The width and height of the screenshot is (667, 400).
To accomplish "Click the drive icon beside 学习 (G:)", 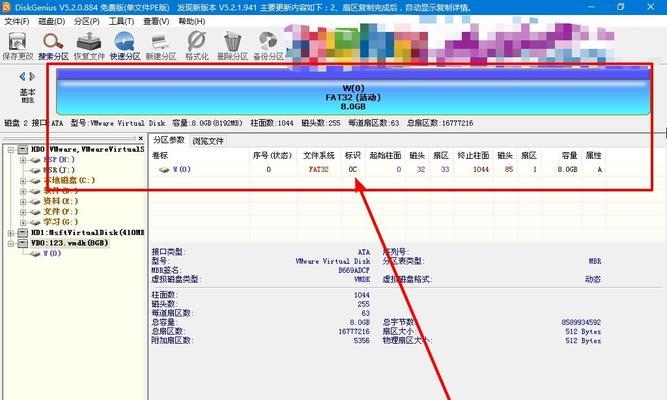I will (x=35, y=222).
